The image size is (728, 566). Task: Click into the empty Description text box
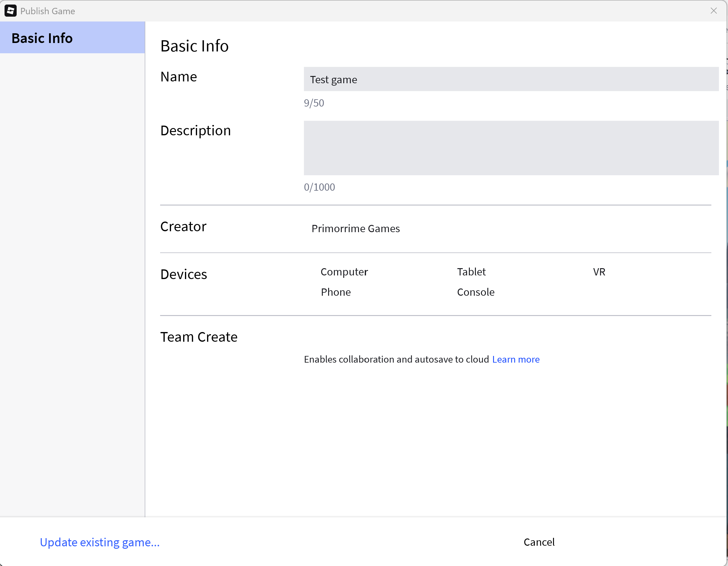511,148
